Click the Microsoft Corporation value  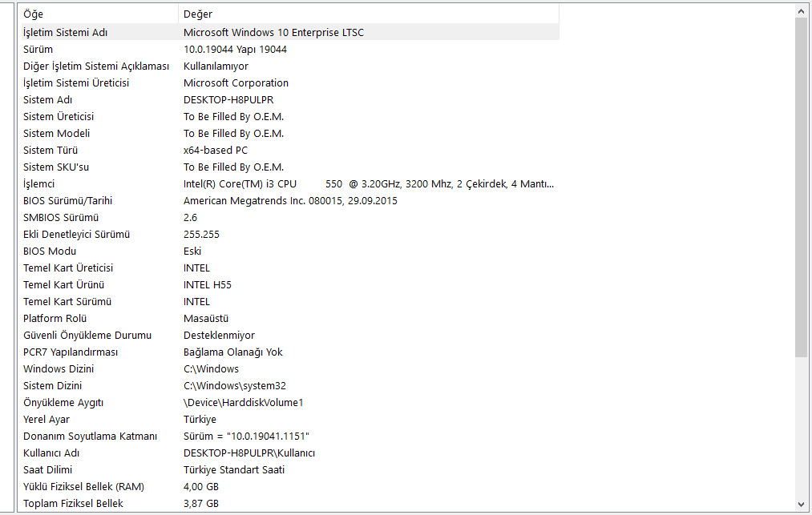[x=236, y=82]
